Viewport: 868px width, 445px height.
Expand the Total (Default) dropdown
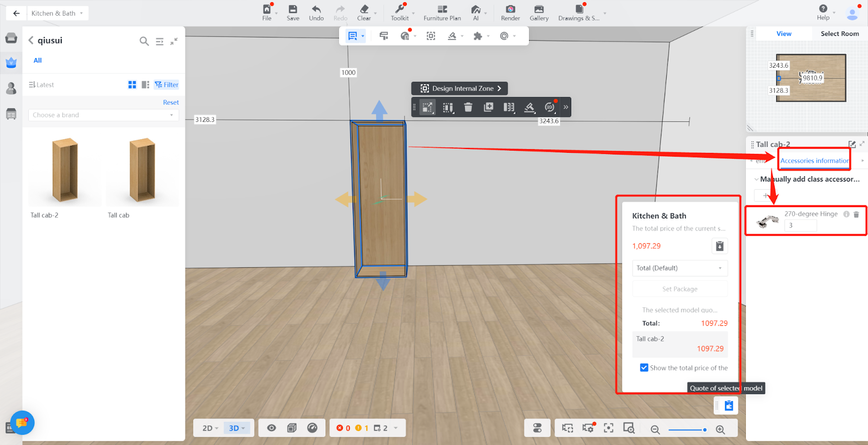(x=679, y=268)
